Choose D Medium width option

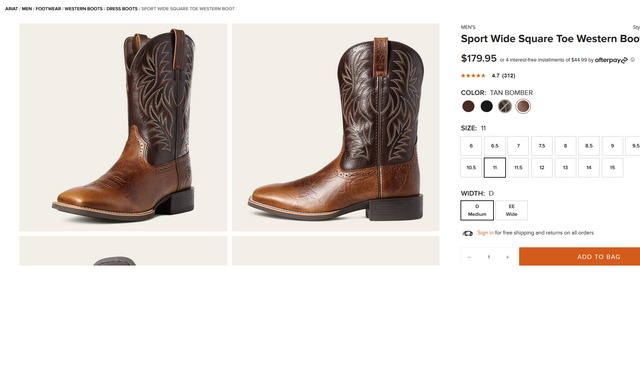pyautogui.click(x=477, y=210)
